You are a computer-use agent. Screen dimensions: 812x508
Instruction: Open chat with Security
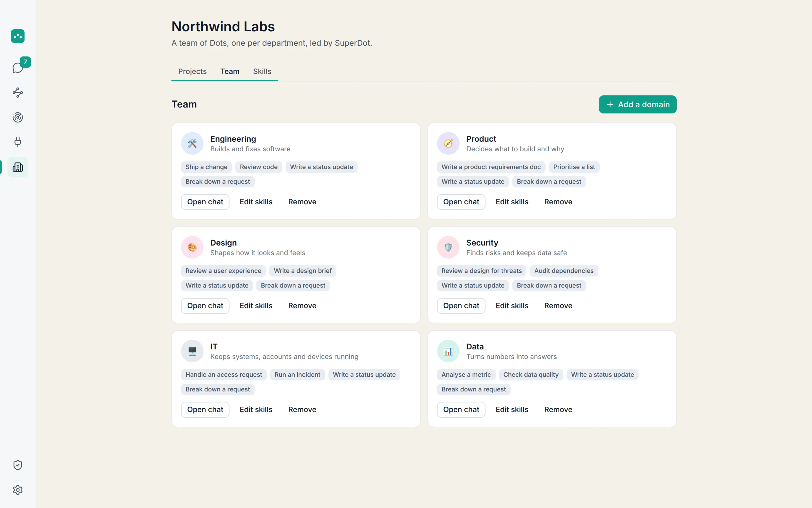[x=461, y=306]
